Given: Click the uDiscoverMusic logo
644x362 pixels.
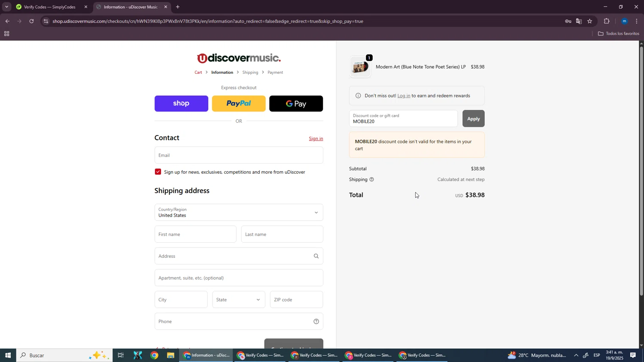Looking at the screenshot, I should coord(239,58).
